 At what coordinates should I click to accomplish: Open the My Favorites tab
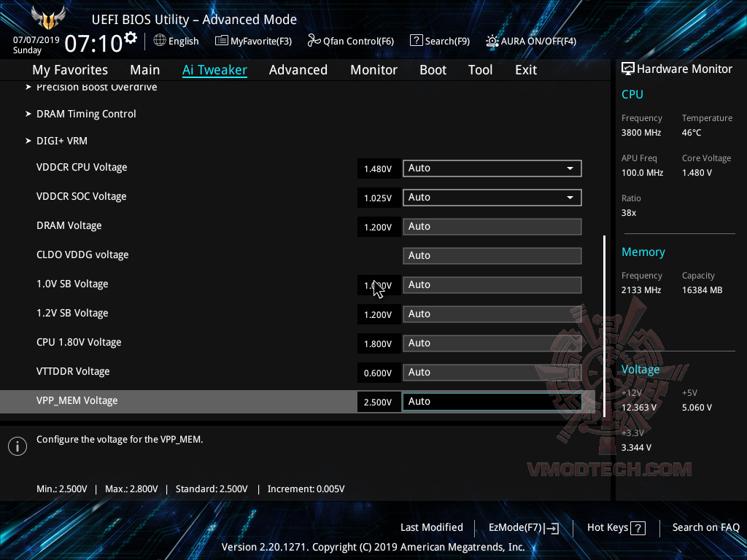70,70
